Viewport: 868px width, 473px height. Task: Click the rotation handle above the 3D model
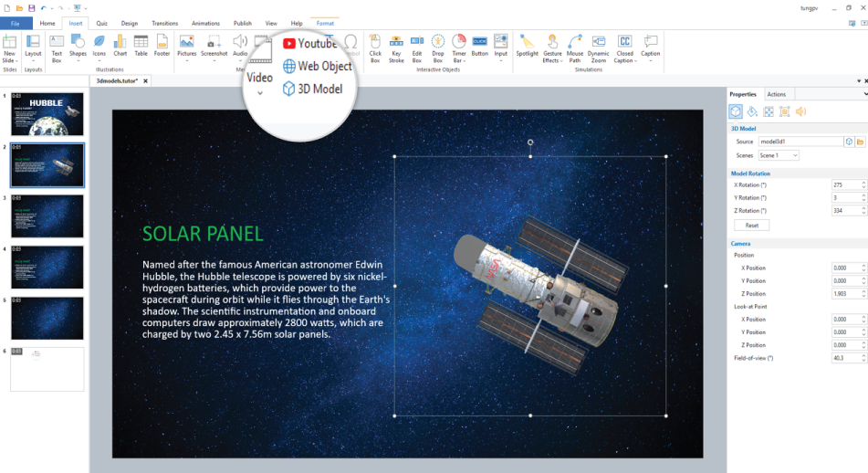coord(530,142)
